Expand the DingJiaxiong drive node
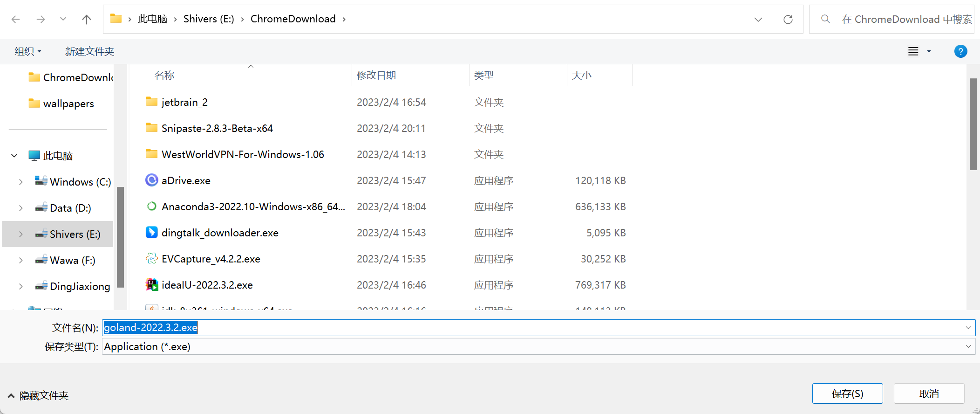The height and width of the screenshot is (414, 980). coord(20,286)
